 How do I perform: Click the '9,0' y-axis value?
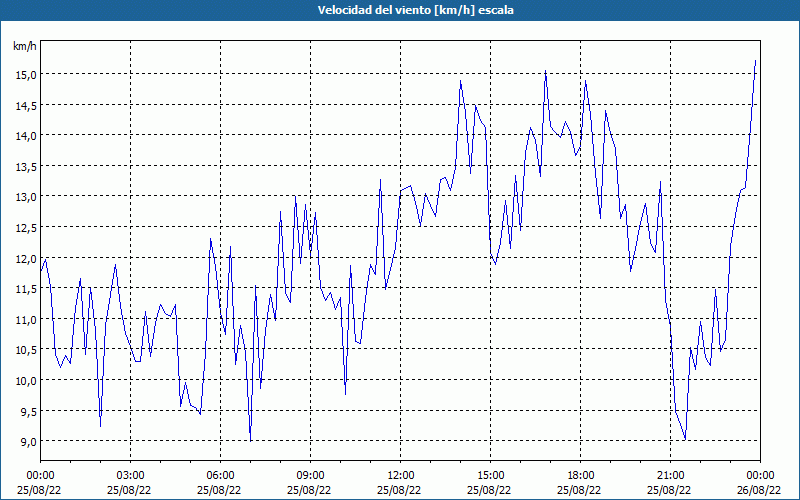(x=29, y=442)
